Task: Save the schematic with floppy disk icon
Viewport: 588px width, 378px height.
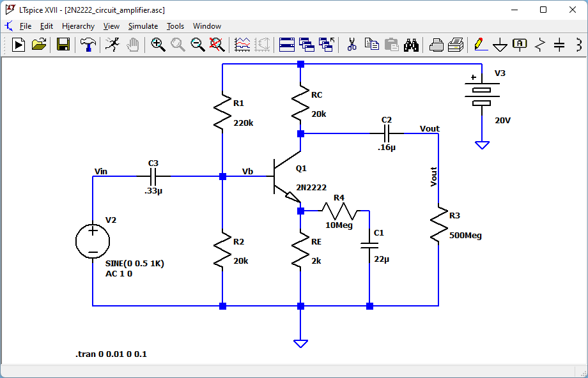Action: [x=63, y=45]
